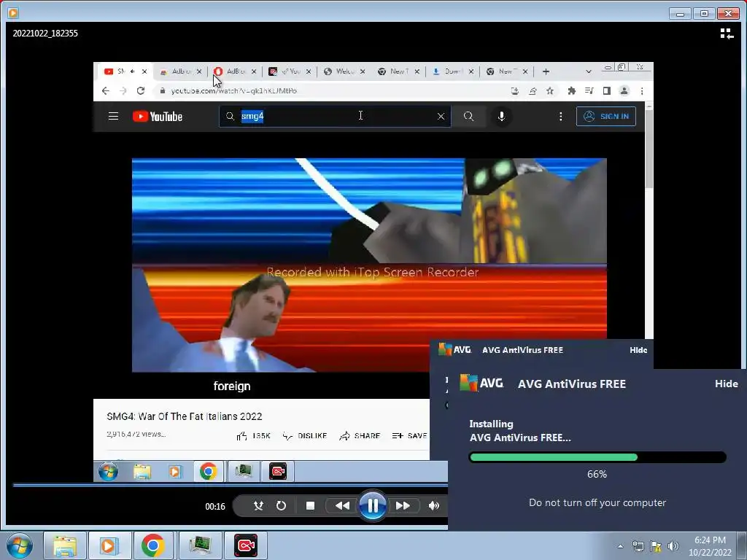The image size is (747, 560).
Task: Skip to previous with rewind button
Action: coord(342,506)
